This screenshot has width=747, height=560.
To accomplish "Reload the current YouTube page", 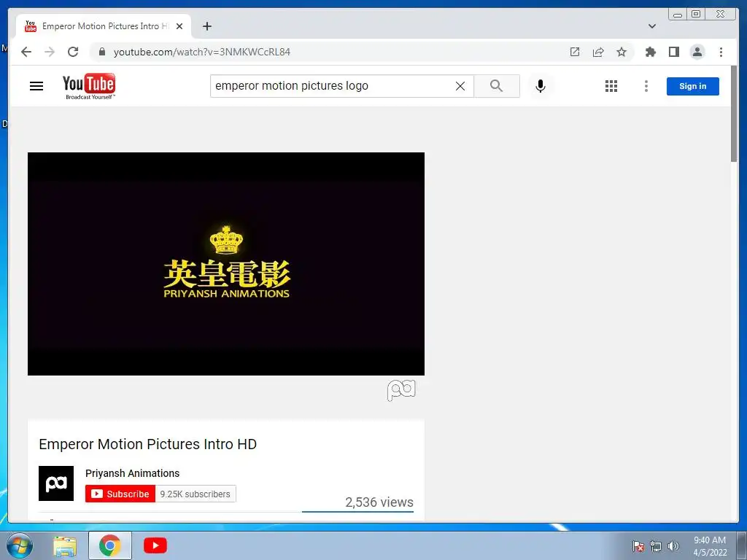I will [x=73, y=52].
